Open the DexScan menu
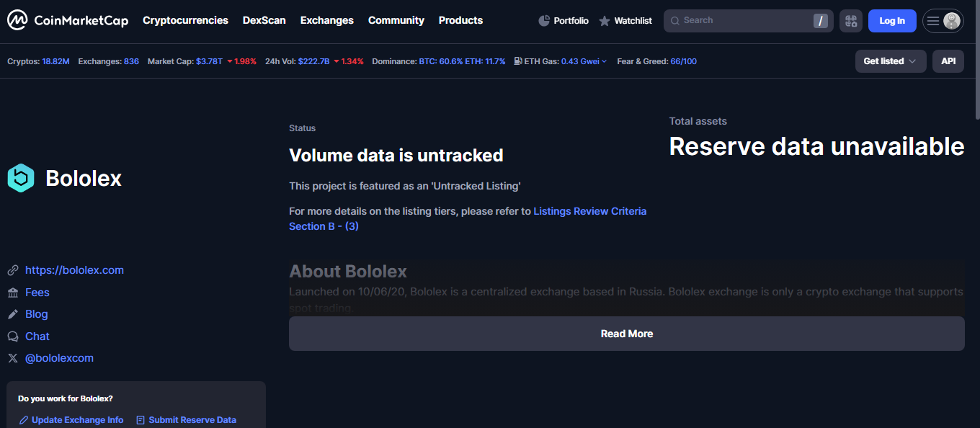 tap(264, 20)
